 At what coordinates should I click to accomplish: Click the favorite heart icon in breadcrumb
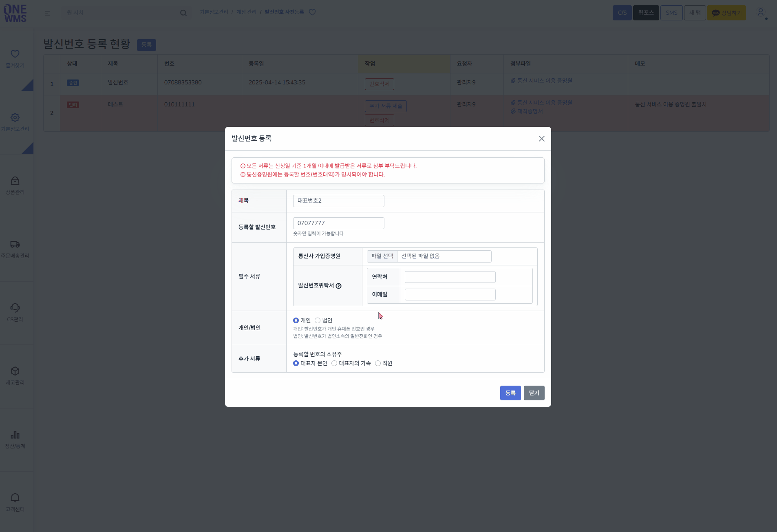[312, 12]
